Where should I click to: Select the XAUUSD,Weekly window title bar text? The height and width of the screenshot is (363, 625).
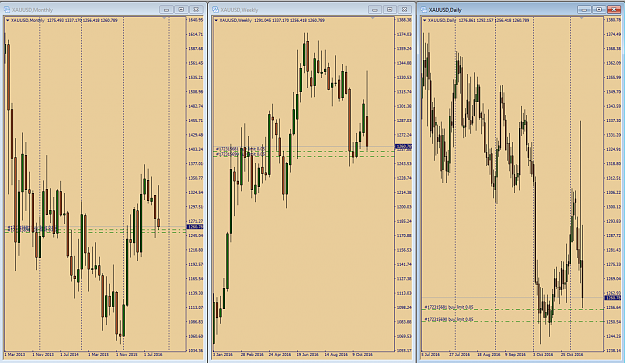(x=239, y=10)
